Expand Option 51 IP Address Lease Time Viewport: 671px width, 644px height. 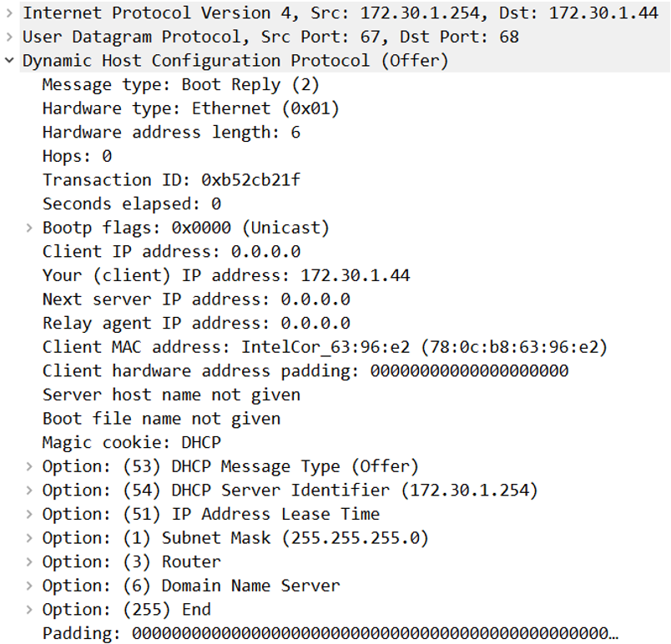tap(30, 514)
